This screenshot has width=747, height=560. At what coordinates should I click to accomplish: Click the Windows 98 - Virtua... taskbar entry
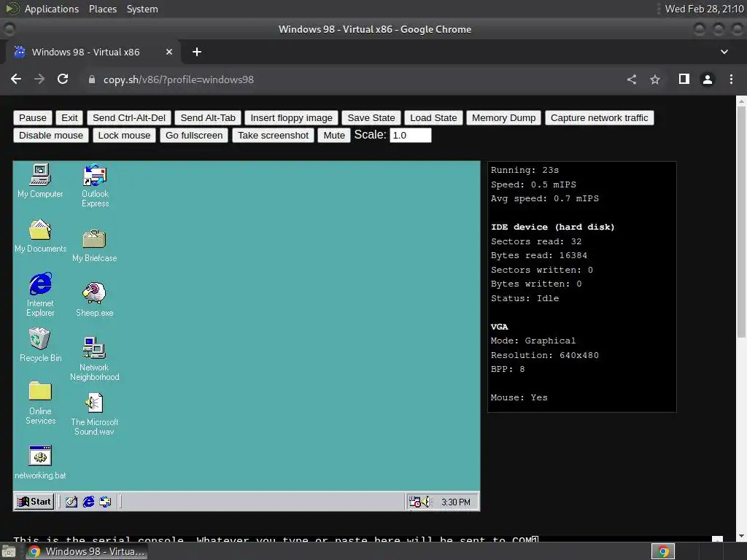click(86, 551)
